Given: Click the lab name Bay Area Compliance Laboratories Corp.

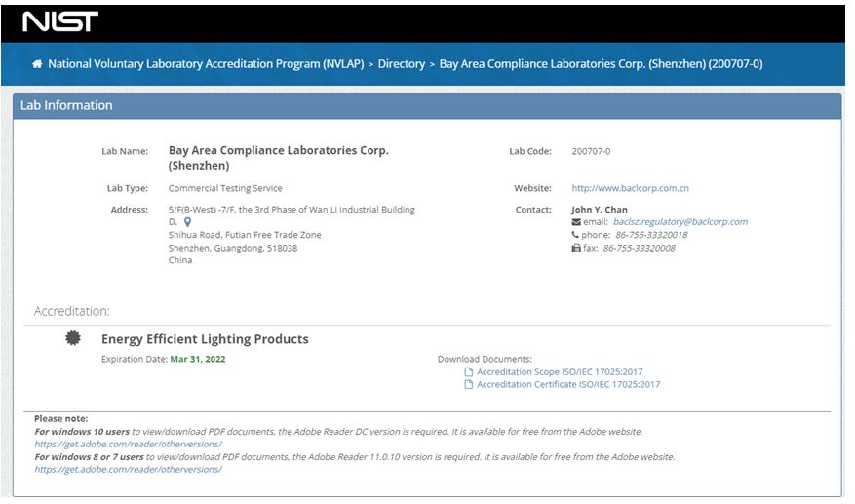Looking at the screenshot, I should [x=278, y=158].
